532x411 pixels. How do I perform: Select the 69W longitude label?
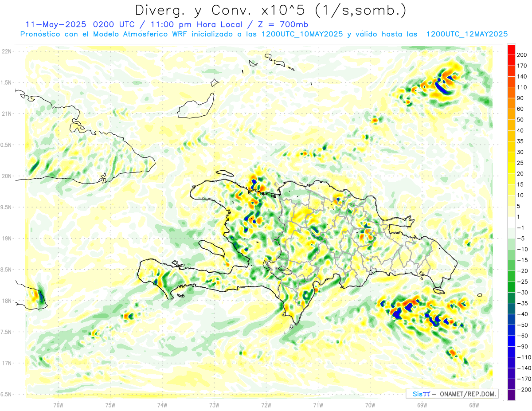[422, 405]
